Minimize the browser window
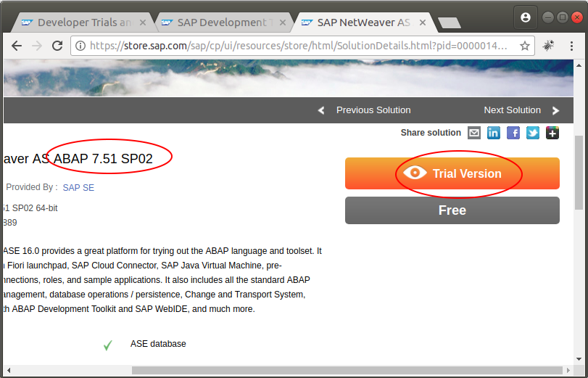The height and width of the screenshot is (378, 588). point(548,17)
